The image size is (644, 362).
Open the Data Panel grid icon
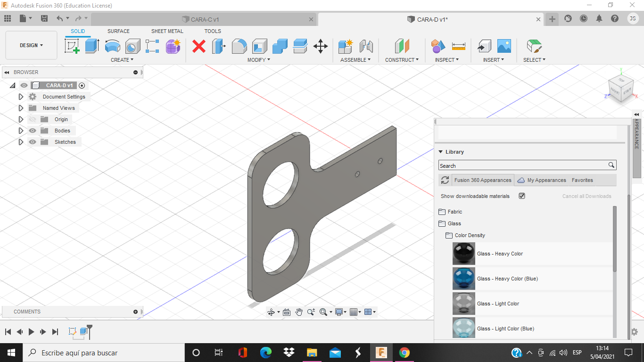click(8, 18)
